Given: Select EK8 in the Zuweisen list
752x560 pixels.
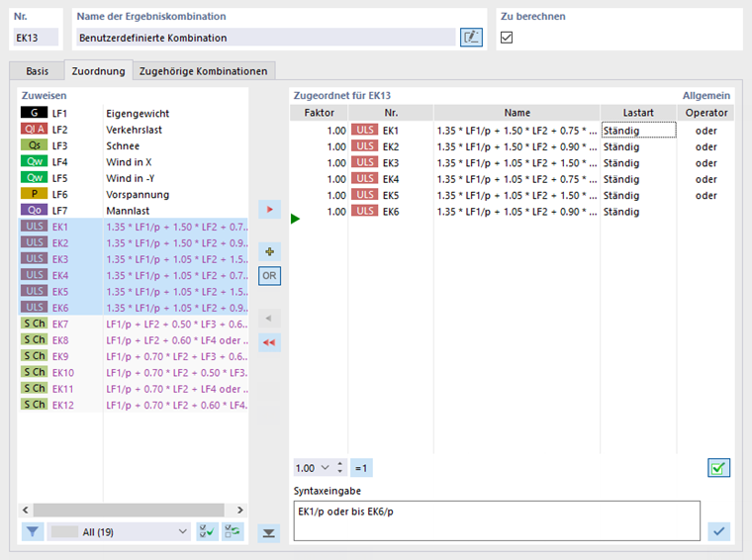Looking at the screenshot, I should pyautogui.click(x=133, y=340).
